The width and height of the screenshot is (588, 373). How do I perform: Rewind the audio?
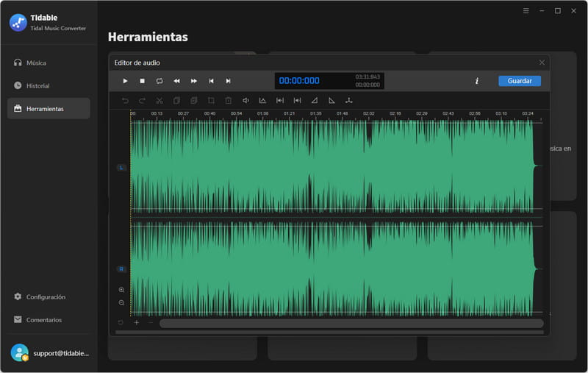tap(176, 81)
